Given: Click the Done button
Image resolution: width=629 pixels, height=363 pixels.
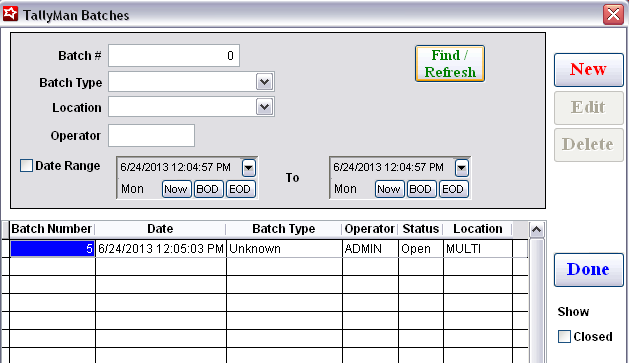Looking at the screenshot, I should (x=588, y=270).
